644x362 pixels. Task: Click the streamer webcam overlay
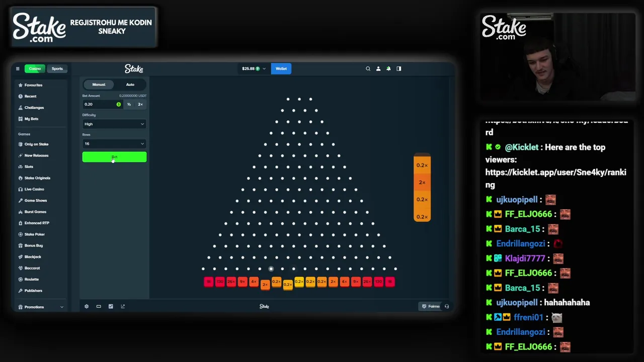[x=557, y=57]
